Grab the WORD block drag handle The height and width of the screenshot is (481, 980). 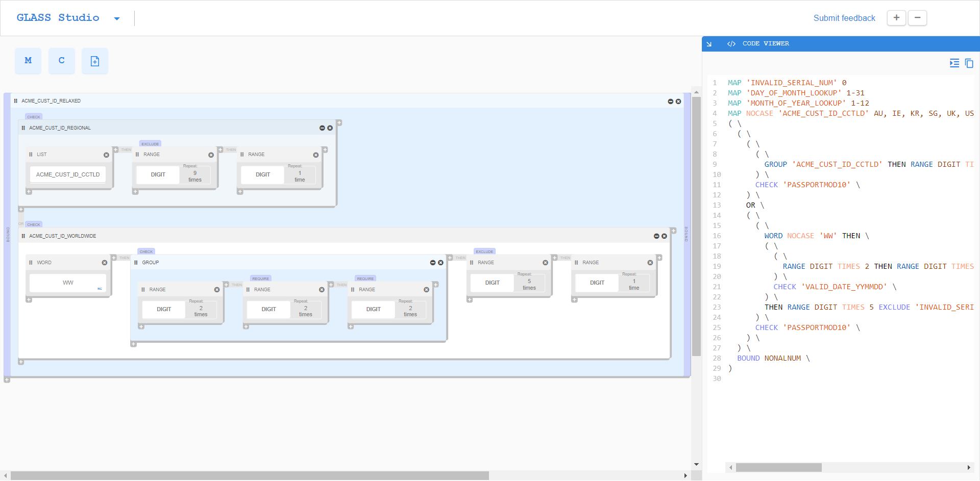[31, 263]
